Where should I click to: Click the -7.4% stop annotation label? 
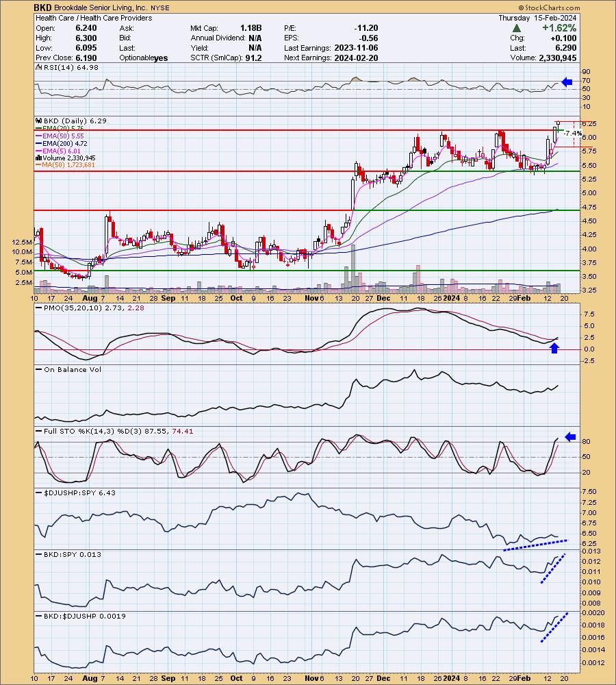[x=573, y=134]
